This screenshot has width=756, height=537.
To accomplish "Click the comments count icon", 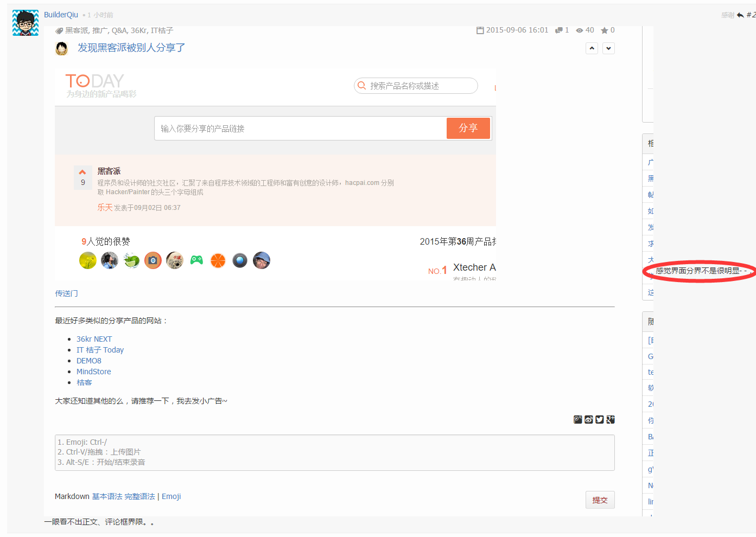I will (559, 30).
